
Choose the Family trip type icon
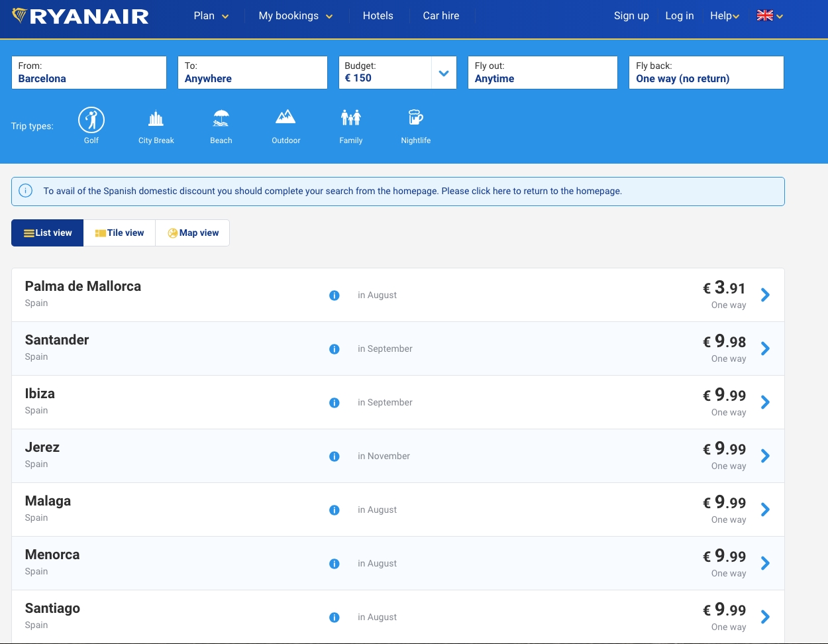(x=350, y=119)
